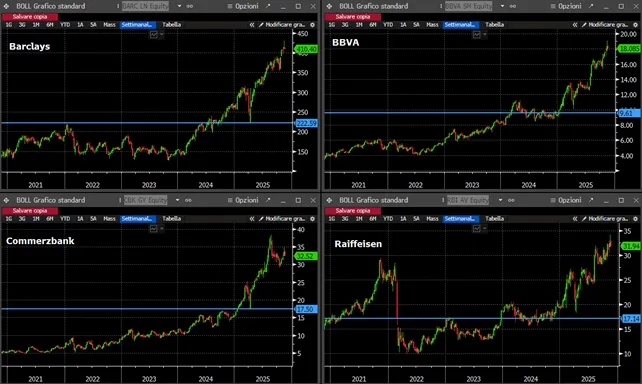Pop out the BBVA chart with arrow icon

[x=591, y=6]
